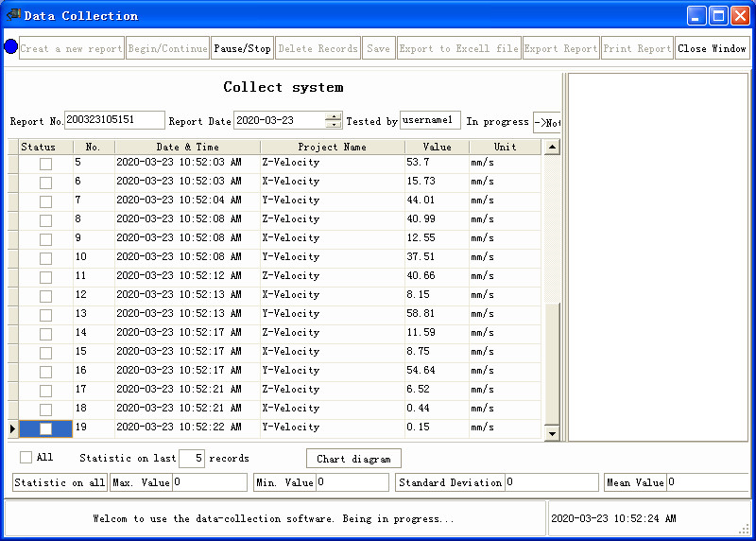Click the Value column header
Viewport: 756px width, 541px height.
tap(437, 147)
